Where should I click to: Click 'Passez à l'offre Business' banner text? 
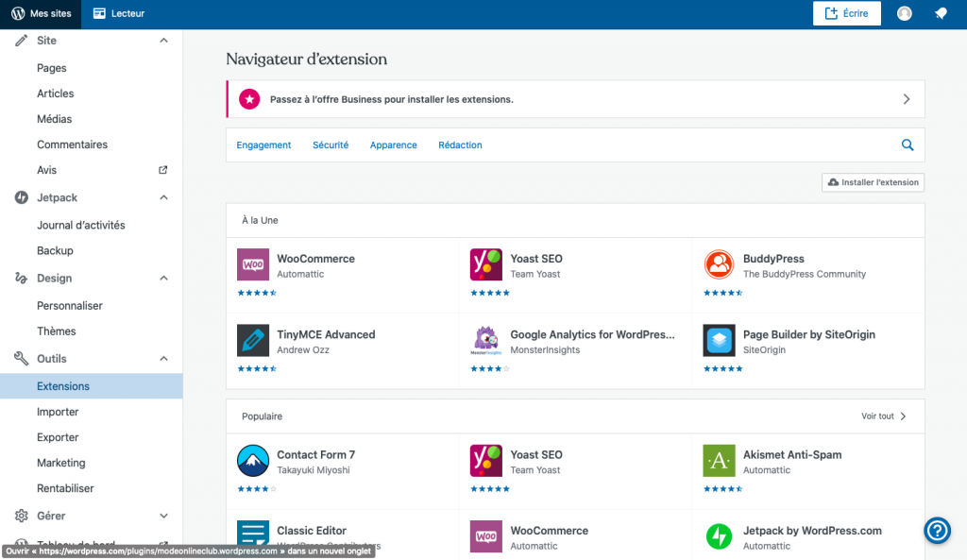point(392,99)
